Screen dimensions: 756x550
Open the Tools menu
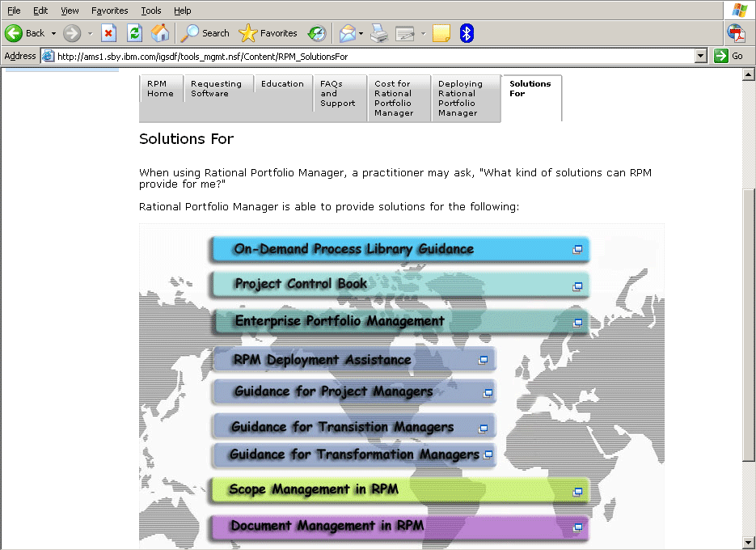pyautogui.click(x=151, y=11)
